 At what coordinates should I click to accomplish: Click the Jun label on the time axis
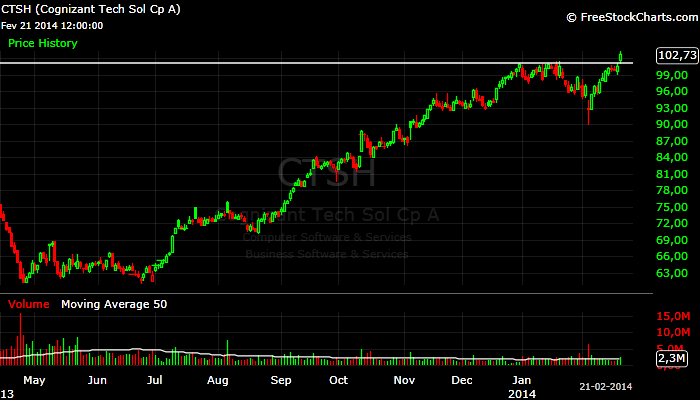pyautogui.click(x=97, y=380)
